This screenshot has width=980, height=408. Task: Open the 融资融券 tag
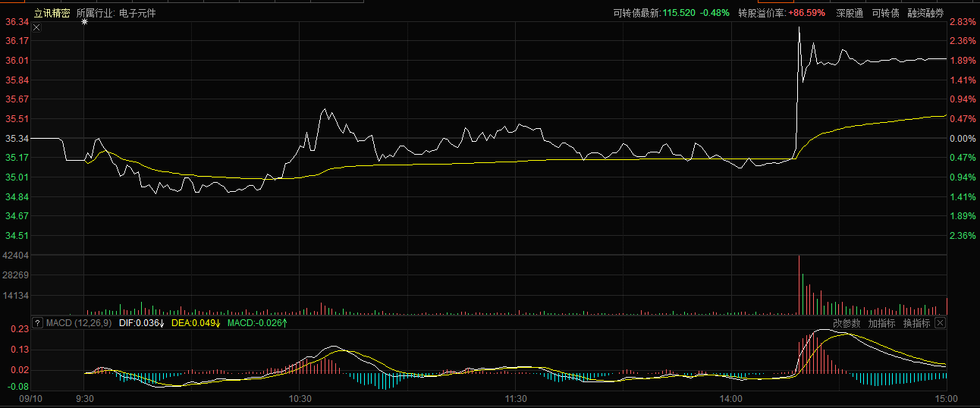pyautogui.click(x=925, y=13)
